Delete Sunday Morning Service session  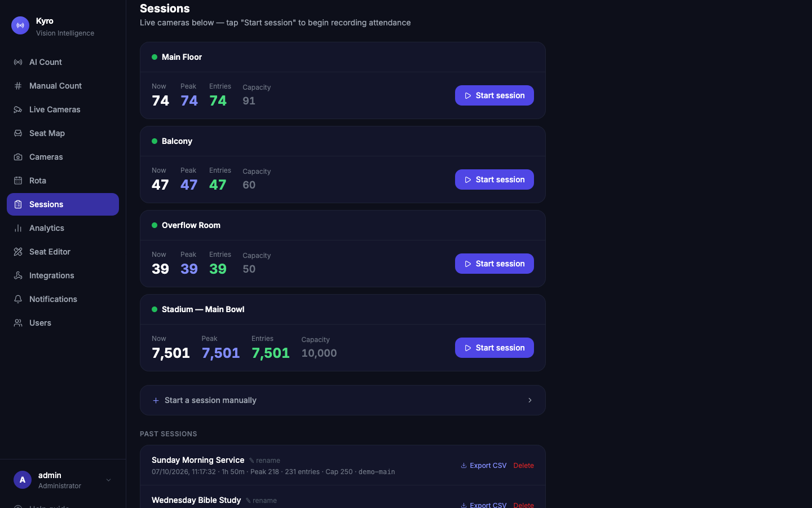pos(523,466)
